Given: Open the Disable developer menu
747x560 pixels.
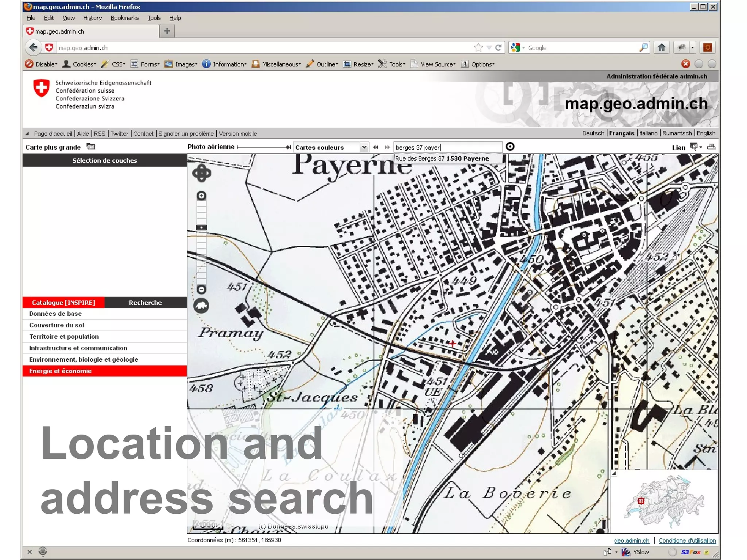Looking at the screenshot, I should click(41, 64).
